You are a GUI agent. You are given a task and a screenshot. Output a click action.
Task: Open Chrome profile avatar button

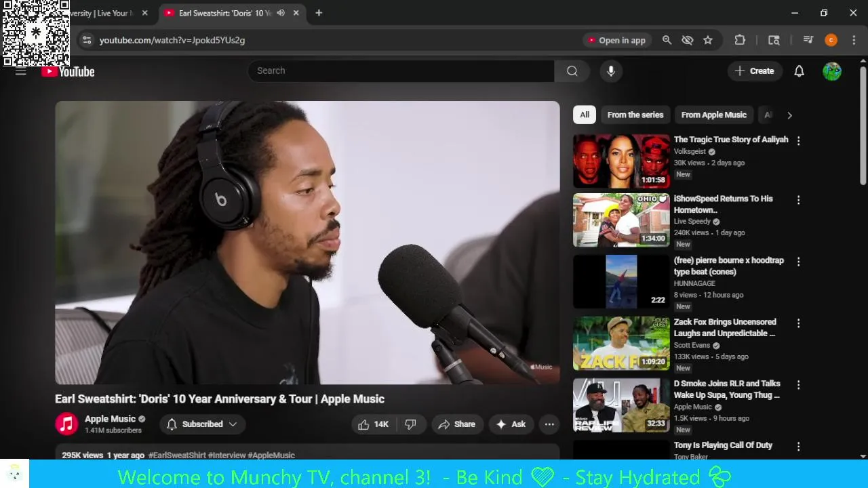tap(831, 40)
